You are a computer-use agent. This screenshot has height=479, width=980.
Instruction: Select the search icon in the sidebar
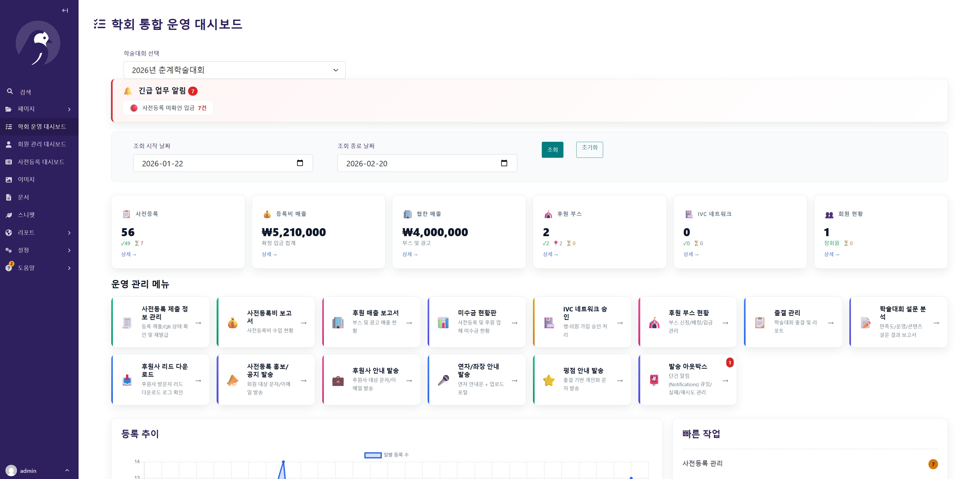pyautogui.click(x=10, y=91)
